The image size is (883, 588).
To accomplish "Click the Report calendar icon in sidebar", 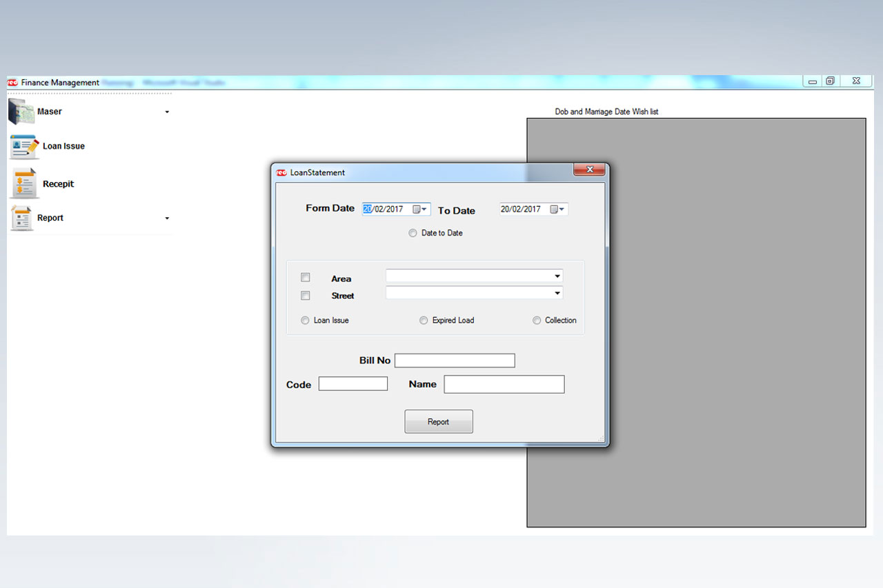I will point(21,218).
